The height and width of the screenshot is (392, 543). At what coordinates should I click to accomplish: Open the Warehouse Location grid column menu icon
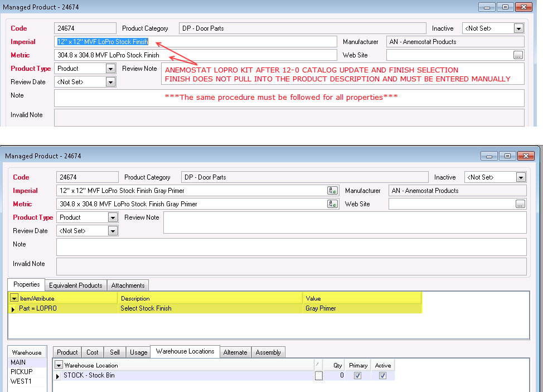click(59, 365)
